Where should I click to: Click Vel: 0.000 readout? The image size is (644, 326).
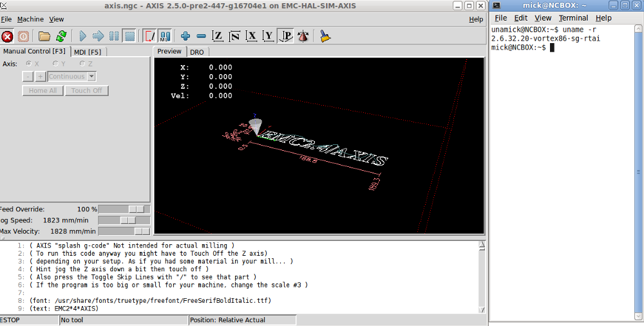(x=201, y=96)
